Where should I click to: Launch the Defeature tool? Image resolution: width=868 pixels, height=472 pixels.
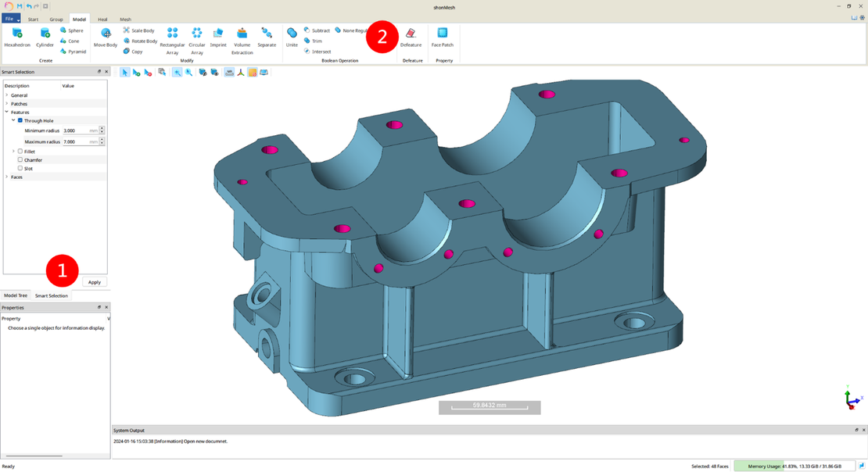pyautogui.click(x=411, y=36)
